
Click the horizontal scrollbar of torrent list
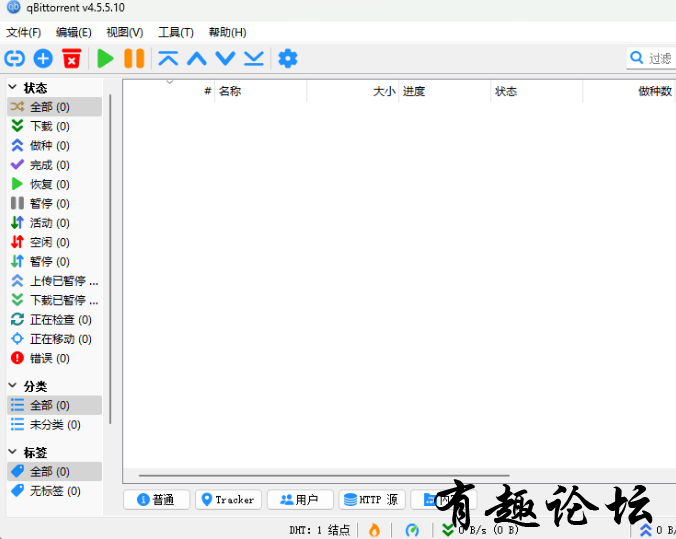[324, 475]
